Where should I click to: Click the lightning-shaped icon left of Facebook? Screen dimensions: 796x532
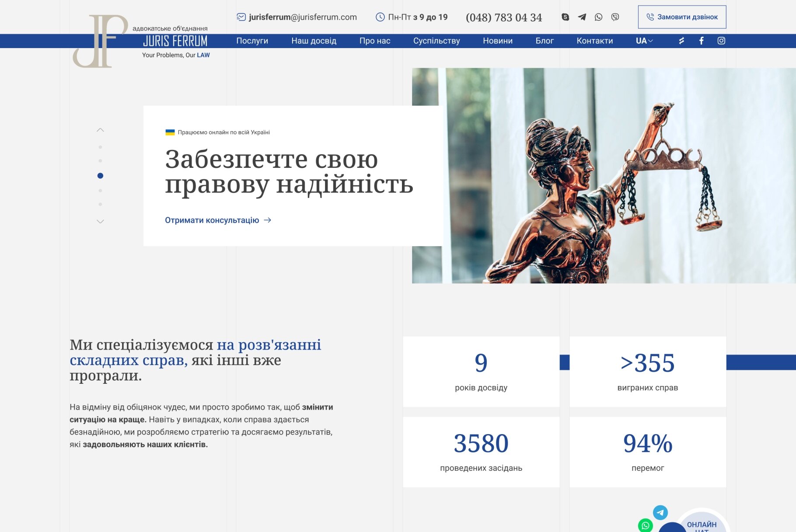(681, 41)
